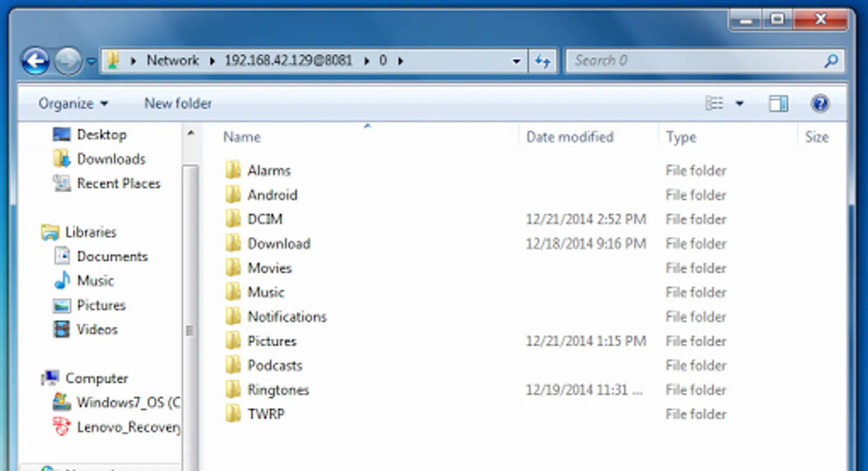This screenshot has height=471, width=868.
Task: Click the greyed Forward arrow button
Action: click(x=68, y=61)
